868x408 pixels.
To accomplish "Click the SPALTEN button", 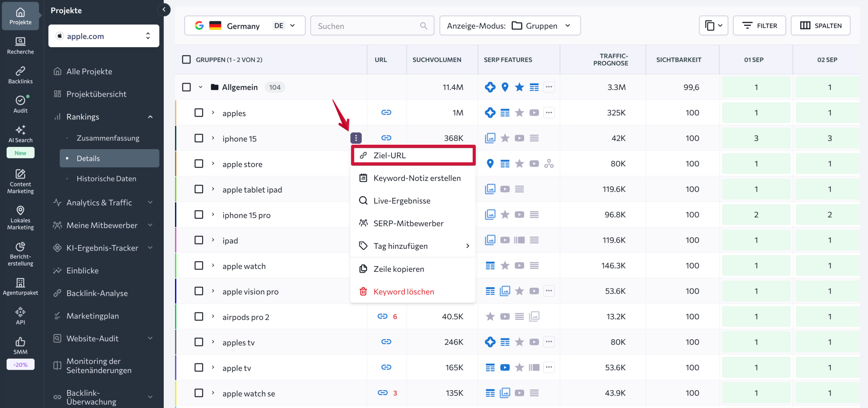I will point(821,26).
